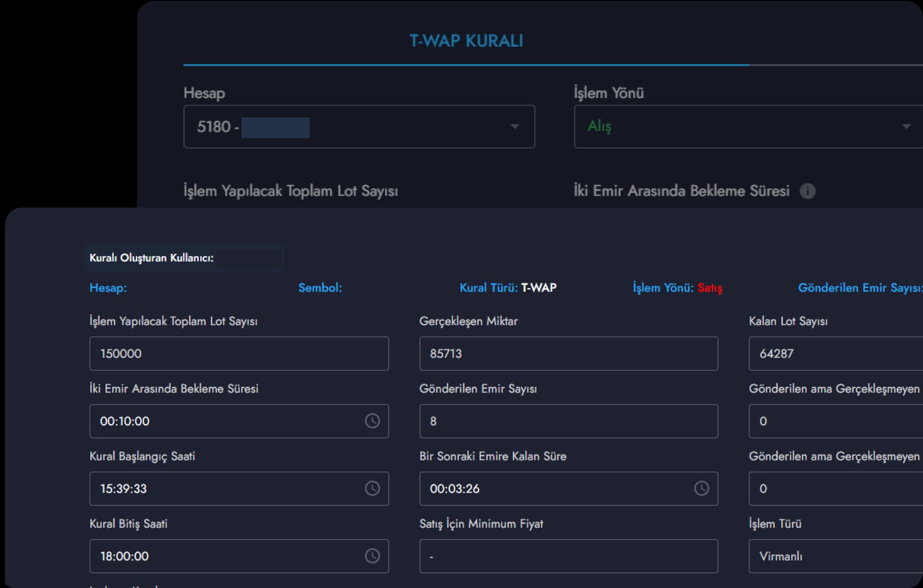Viewport: 923px width, 588px height.
Task: Click the Satış İçin Minimum Fiyat field
Action: (x=568, y=556)
